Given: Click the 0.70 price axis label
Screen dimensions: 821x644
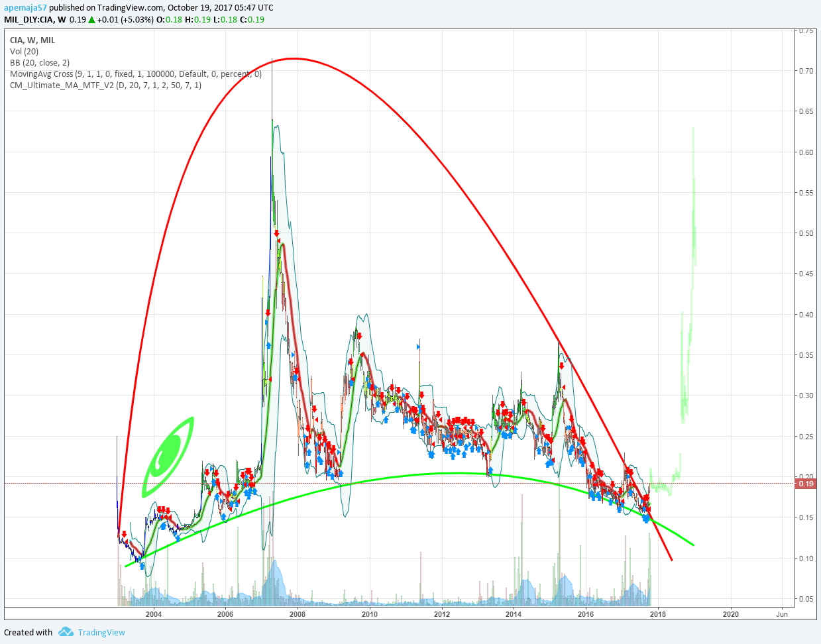Looking at the screenshot, I should 806,71.
